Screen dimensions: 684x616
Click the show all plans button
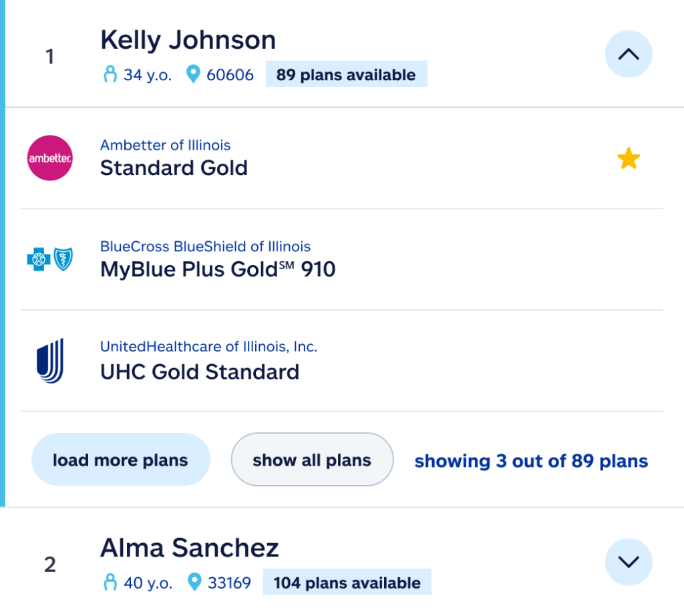pyautogui.click(x=311, y=460)
